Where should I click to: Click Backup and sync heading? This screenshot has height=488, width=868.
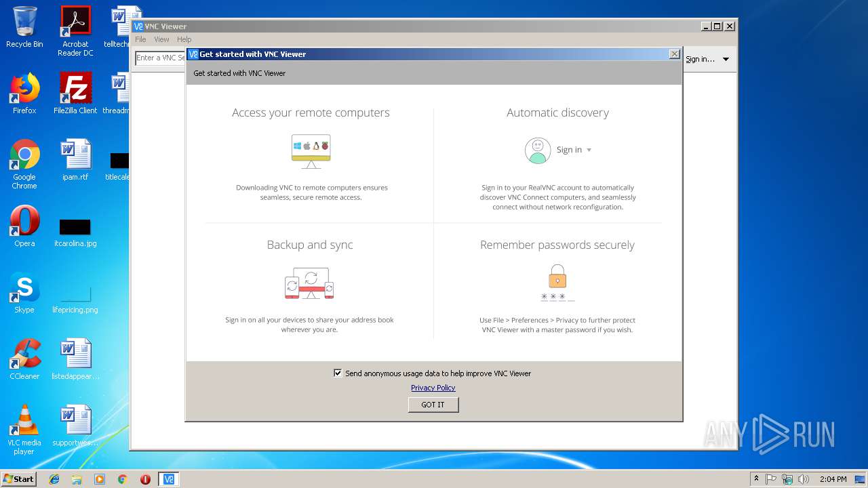pyautogui.click(x=310, y=245)
